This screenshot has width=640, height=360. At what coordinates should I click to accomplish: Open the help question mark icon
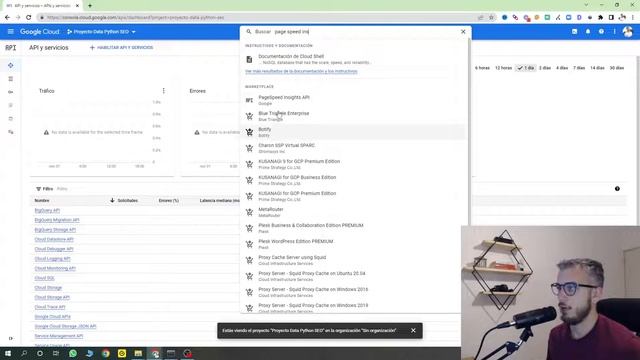(601, 31)
